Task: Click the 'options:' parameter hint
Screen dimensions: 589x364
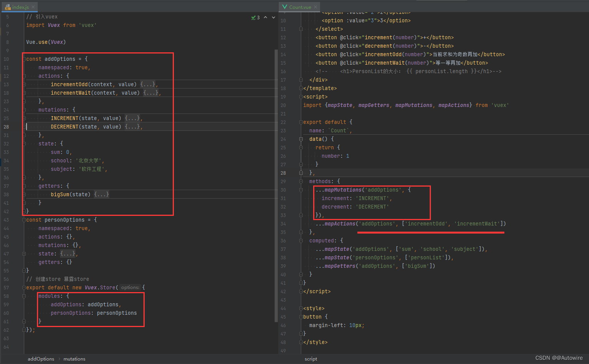Action: (x=130, y=287)
